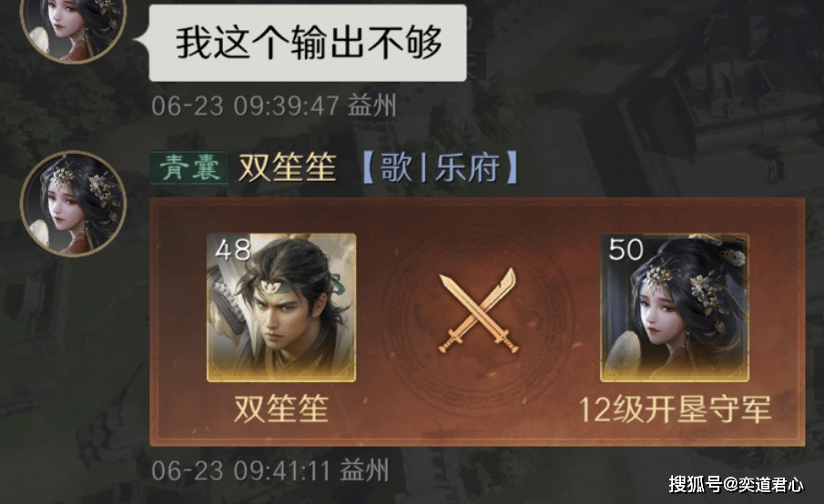The image size is (824, 504).
Task: Click the 12级开垦守军 defender label
Action: click(675, 409)
